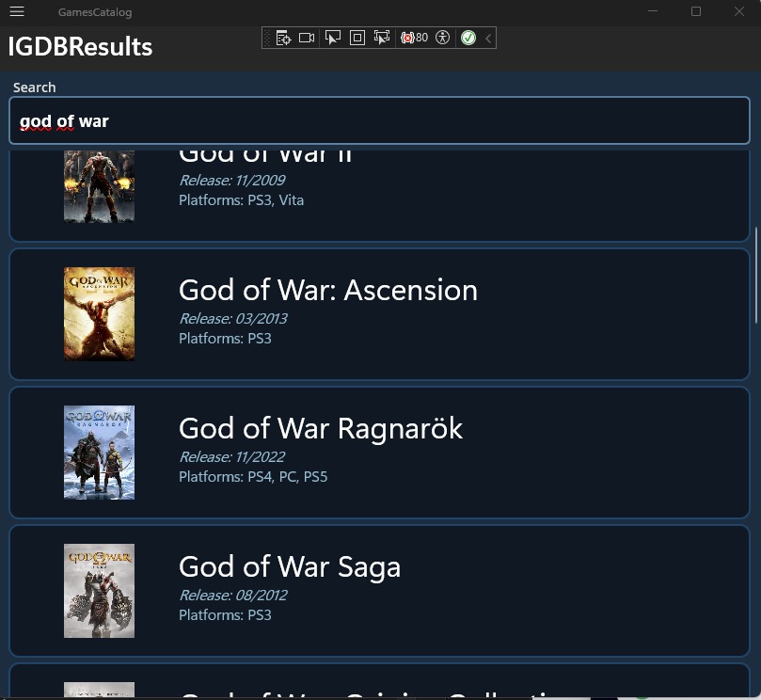Click 'Release: 03/2013' text
The height and width of the screenshot is (700, 761).
[x=233, y=318]
